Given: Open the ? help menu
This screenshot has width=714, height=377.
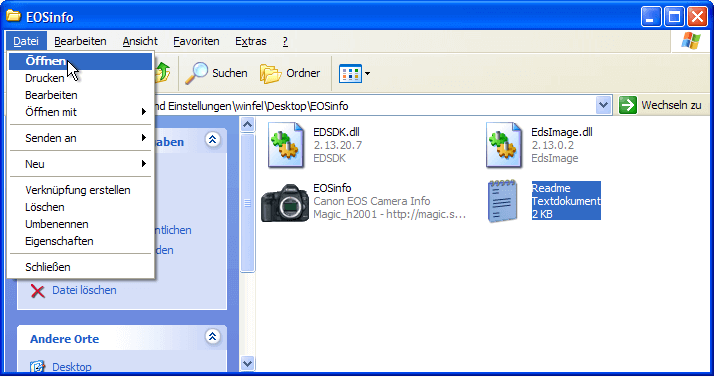Looking at the screenshot, I should (285, 41).
